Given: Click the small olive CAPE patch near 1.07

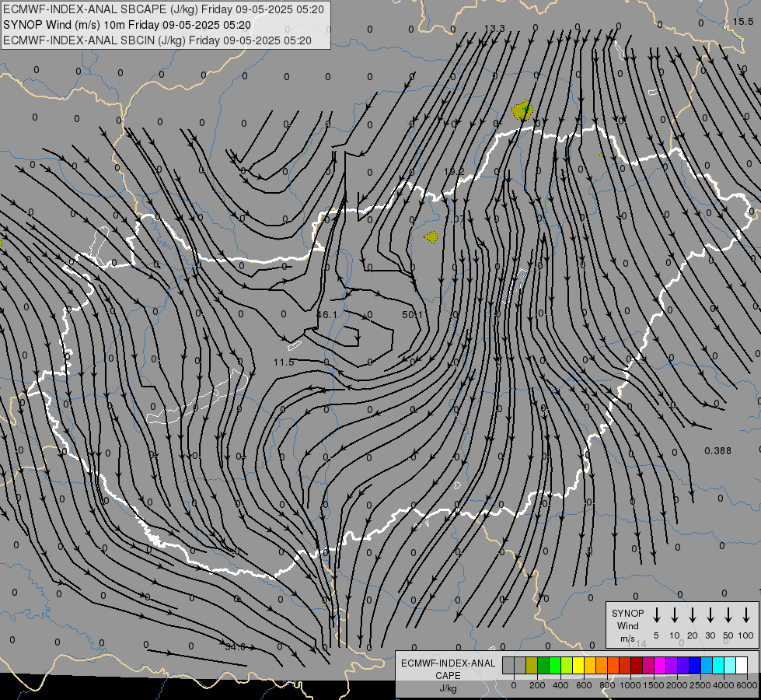Looking at the screenshot, I should coord(431,237).
